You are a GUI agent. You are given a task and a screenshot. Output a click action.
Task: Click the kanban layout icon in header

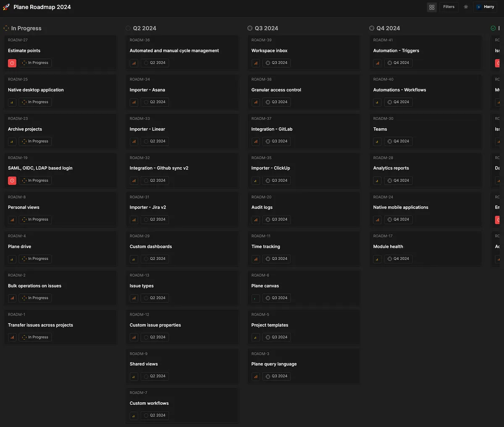click(432, 7)
